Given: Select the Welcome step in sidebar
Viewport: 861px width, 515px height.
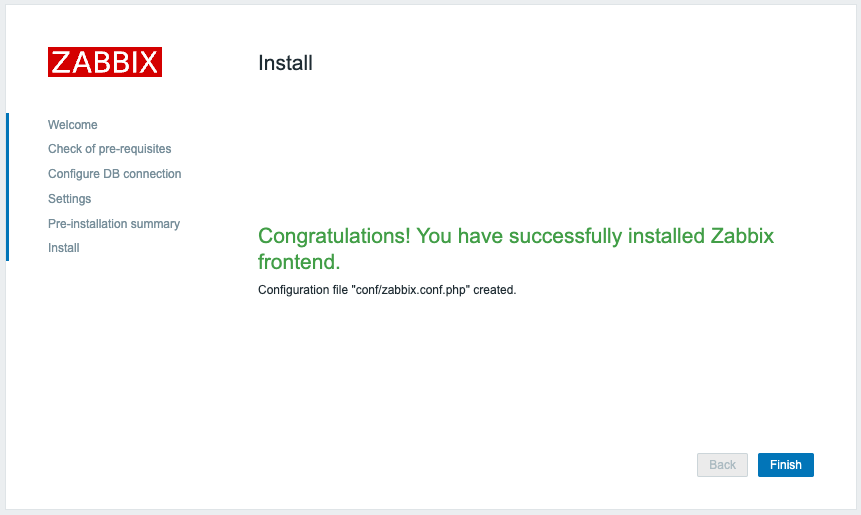Looking at the screenshot, I should pyautogui.click(x=72, y=125).
